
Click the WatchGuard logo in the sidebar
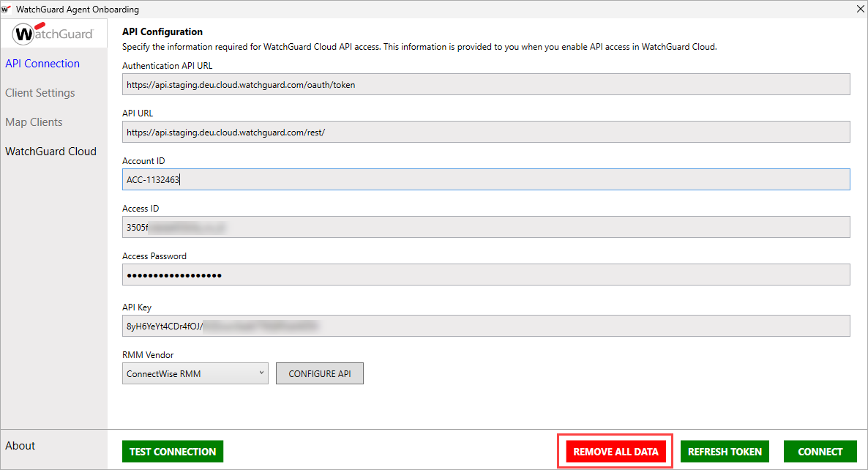(x=53, y=34)
